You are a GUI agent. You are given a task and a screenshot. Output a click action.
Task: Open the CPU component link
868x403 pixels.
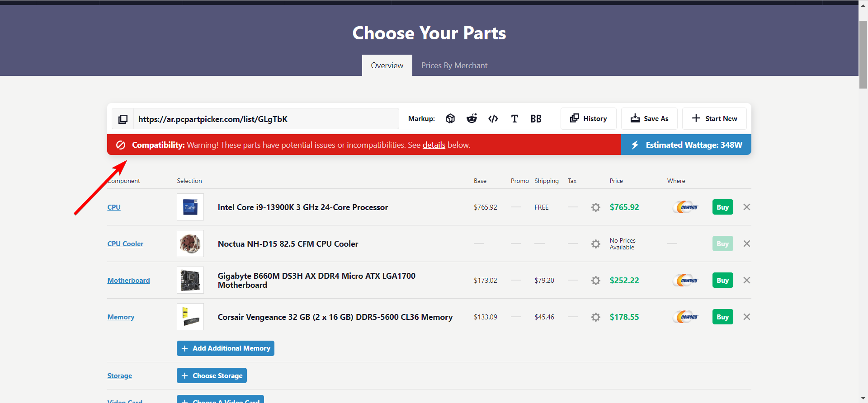click(114, 207)
